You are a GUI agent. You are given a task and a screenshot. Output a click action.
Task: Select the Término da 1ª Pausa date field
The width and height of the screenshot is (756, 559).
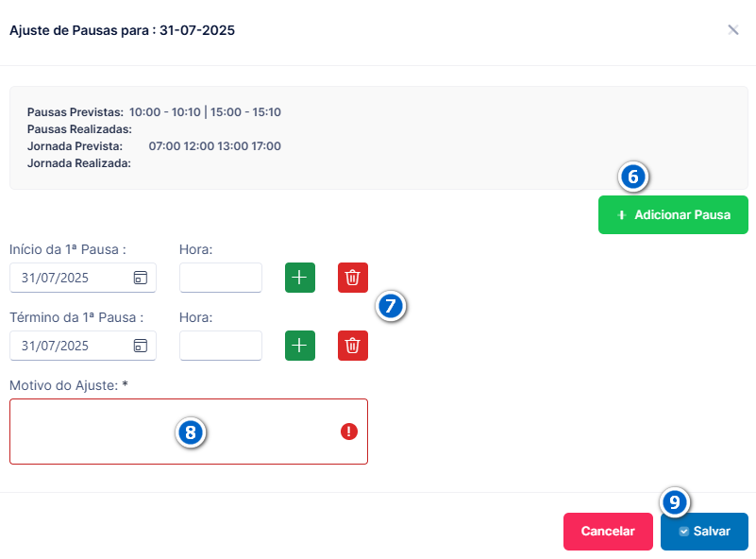click(x=83, y=346)
